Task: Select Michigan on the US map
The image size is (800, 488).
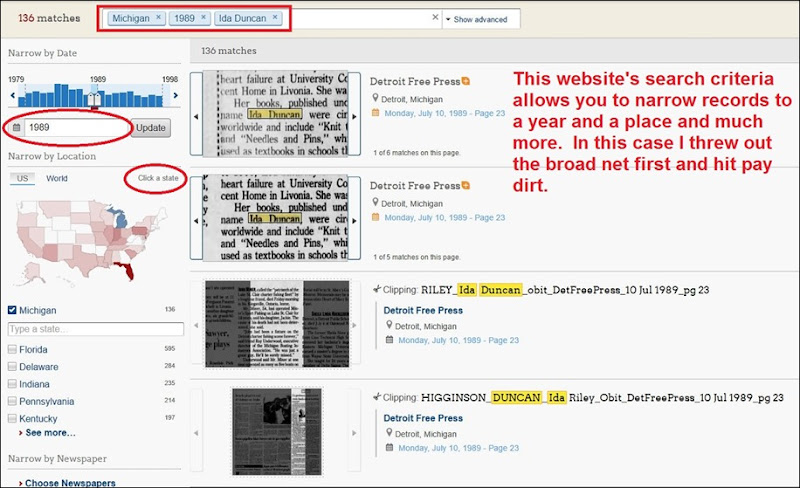Action: pos(120,219)
